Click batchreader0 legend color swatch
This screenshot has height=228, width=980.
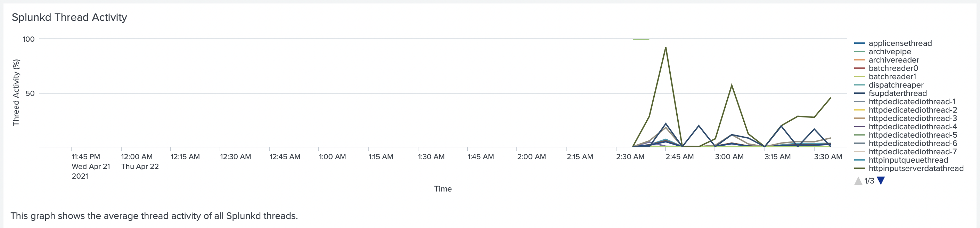point(860,68)
